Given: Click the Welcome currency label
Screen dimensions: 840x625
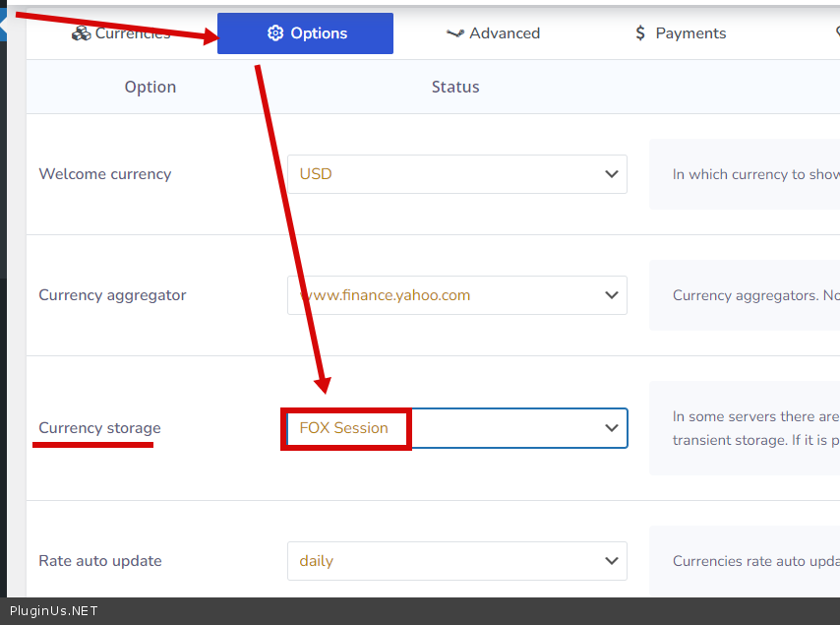Looking at the screenshot, I should (105, 174).
